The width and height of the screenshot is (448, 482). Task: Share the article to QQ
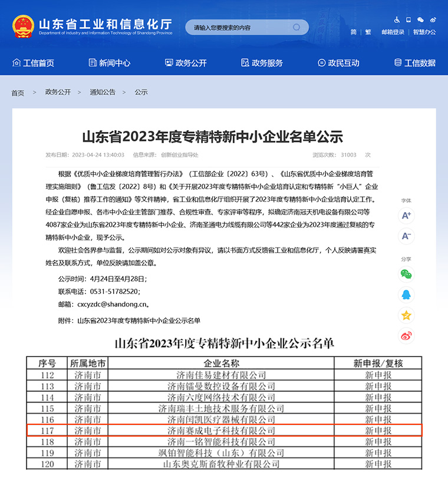(406, 295)
